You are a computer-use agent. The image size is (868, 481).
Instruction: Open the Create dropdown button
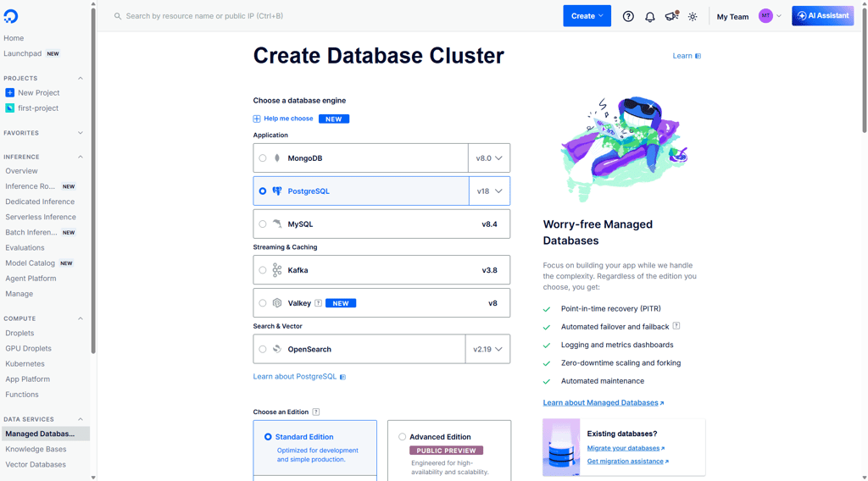pyautogui.click(x=587, y=16)
